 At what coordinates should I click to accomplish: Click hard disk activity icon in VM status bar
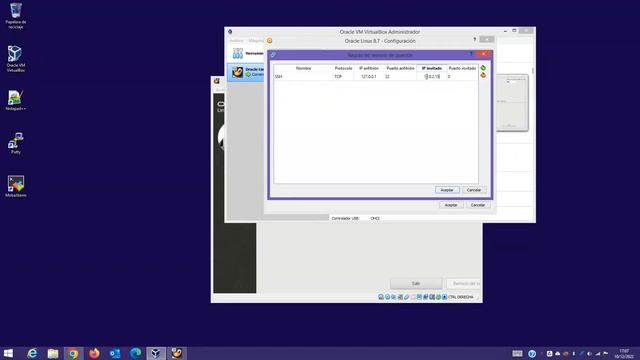pos(381,297)
